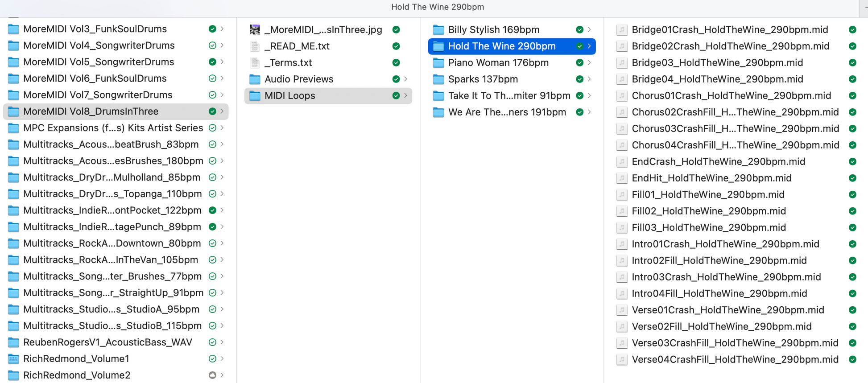Click the MIDI file icon for Bridge01Crash_HoldTheWine
The height and width of the screenshot is (383, 868).
[621, 29]
